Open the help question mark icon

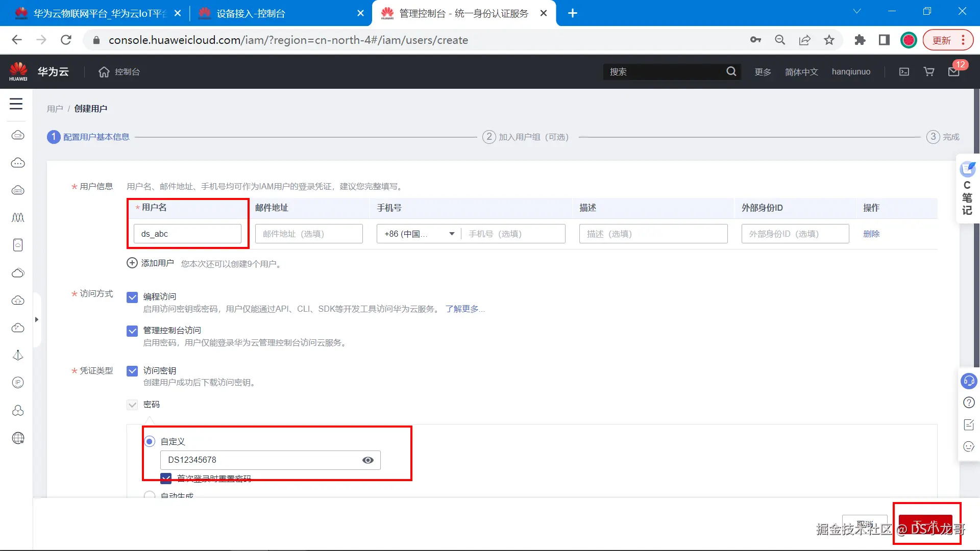point(969,403)
